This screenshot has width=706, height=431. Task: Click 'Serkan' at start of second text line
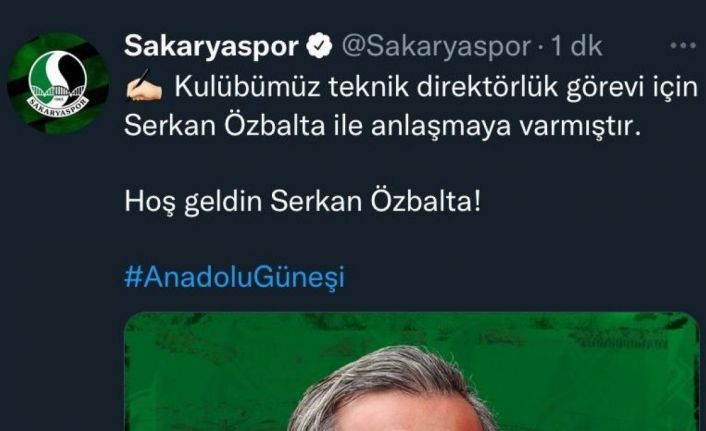coord(170,126)
